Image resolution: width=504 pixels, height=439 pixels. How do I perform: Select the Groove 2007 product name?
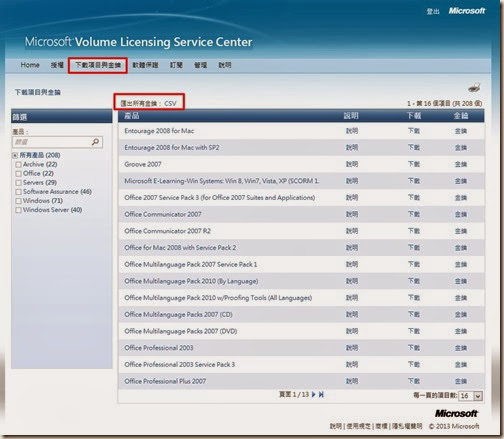(143, 164)
